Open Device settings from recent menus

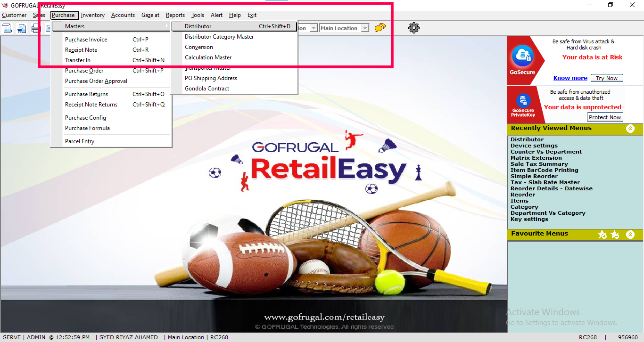pos(534,146)
